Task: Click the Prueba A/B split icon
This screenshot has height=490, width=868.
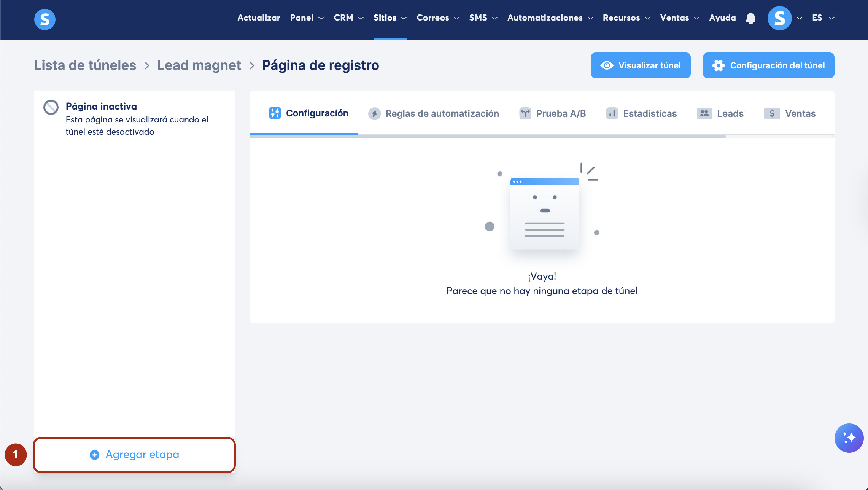Action: (x=525, y=113)
